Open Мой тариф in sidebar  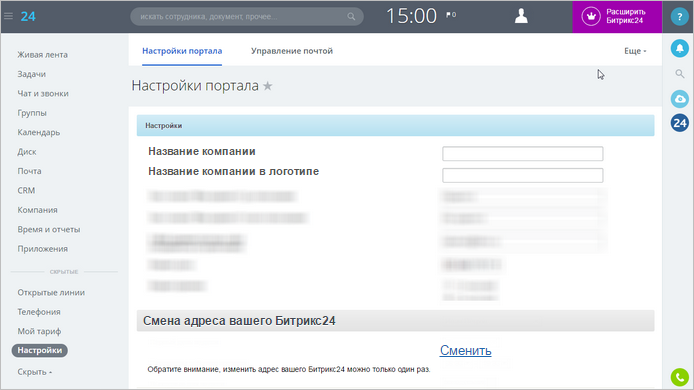pyautogui.click(x=39, y=331)
